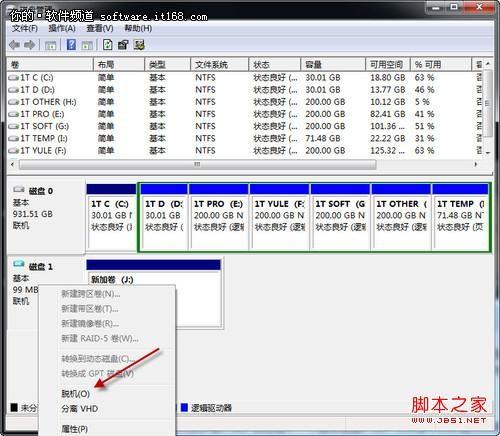
Task: Click the Properties toolbar icon
Action: click(123, 45)
